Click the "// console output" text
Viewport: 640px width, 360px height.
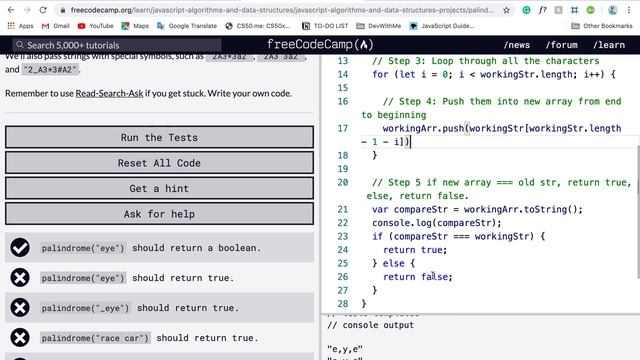[x=370, y=325]
